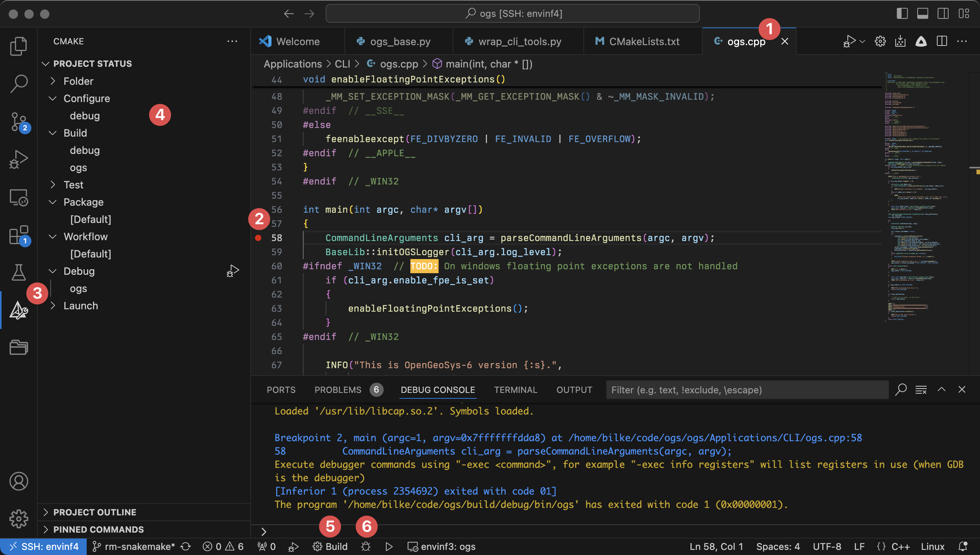Select debug configuration under Configure
The width and height of the screenshot is (980, 555).
85,115
